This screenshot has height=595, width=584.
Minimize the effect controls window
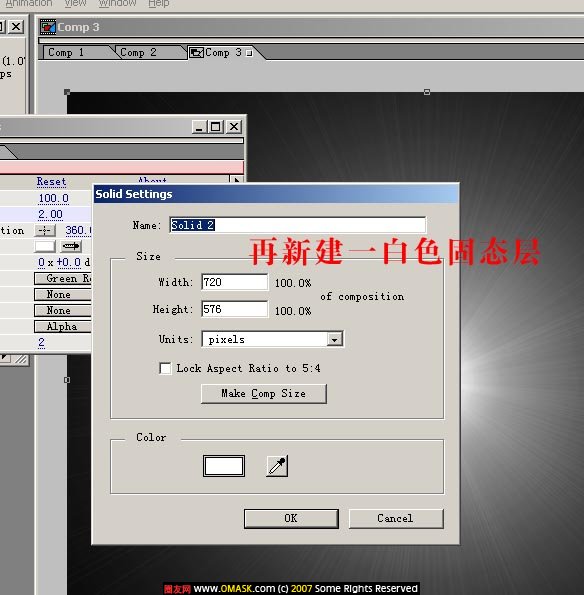[199, 126]
